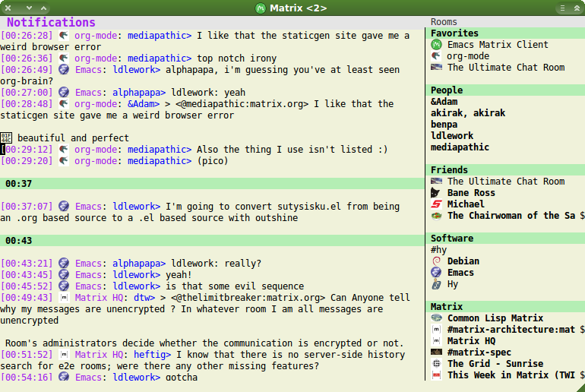Click dtw sender name in Matrix HQ message
This screenshot has height=392, width=585.
(x=144, y=298)
